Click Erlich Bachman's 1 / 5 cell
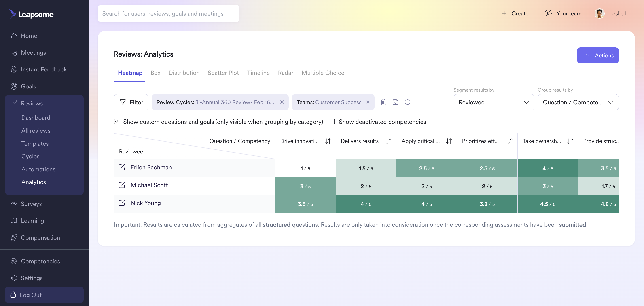This screenshot has width=644, height=306. click(305, 168)
